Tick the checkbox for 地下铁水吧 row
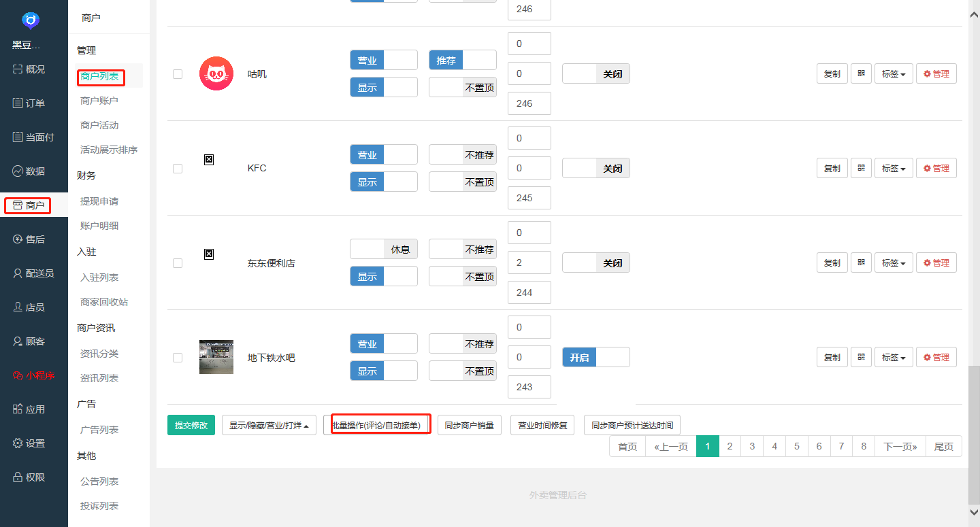 click(x=178, y=358)
